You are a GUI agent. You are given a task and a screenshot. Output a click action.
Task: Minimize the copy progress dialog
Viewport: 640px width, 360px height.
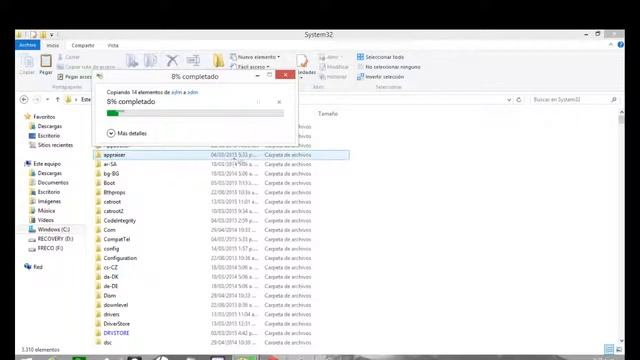click(258, 76)
